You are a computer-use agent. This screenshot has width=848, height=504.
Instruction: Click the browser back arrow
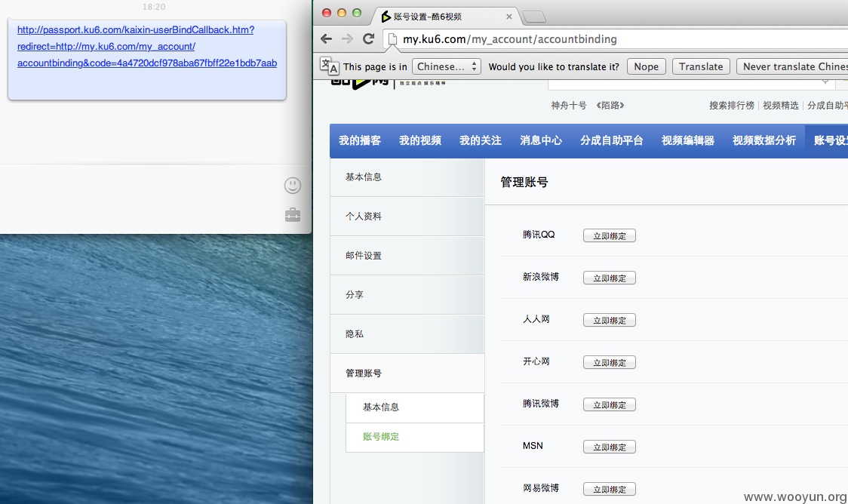point(326,39)
